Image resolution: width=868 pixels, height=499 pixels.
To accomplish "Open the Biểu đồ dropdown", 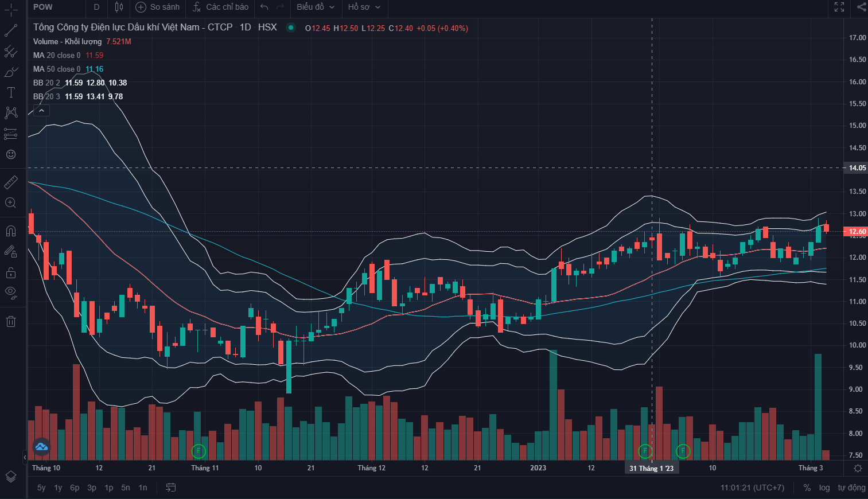I will pos(316,7).
